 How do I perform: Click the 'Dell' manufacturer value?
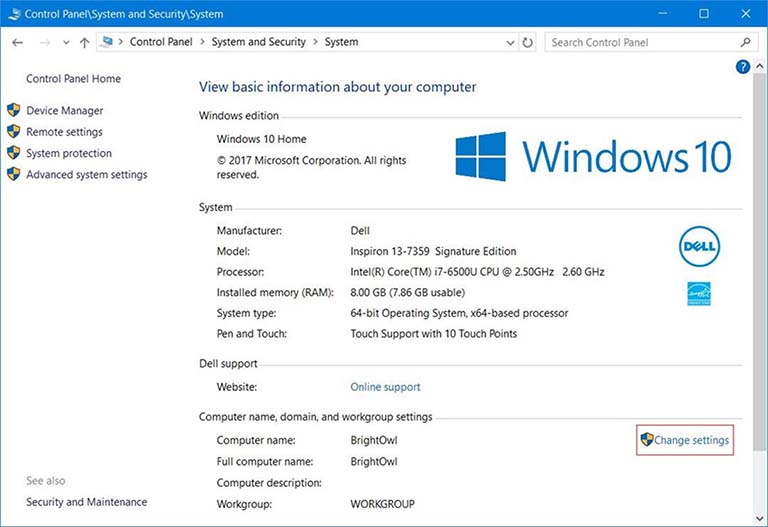pyautogui.click(x=360, y=231)
